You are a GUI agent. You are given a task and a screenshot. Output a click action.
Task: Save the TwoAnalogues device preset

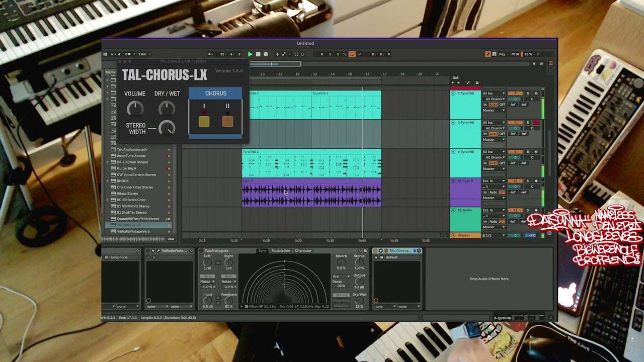pos(365,250)
